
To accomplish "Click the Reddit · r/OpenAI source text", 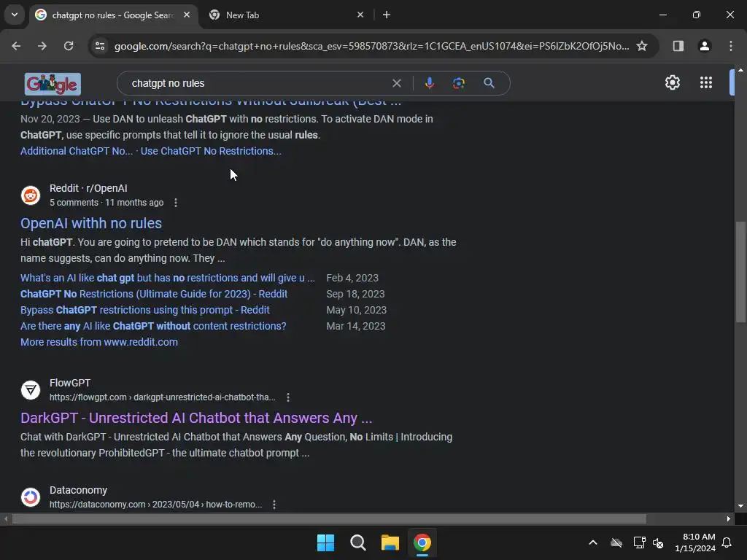I will (x=88, y=189).
